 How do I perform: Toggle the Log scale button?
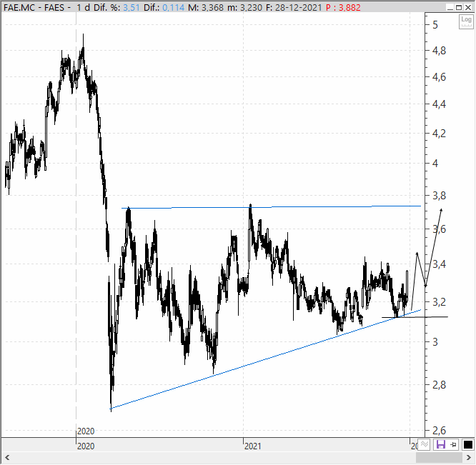tap(466, 22)
